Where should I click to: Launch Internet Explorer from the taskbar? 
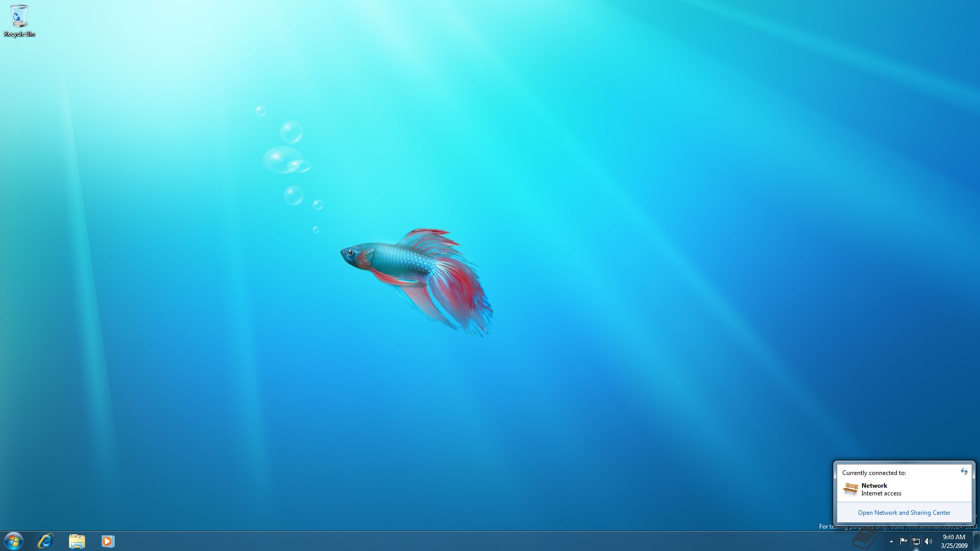45,541
